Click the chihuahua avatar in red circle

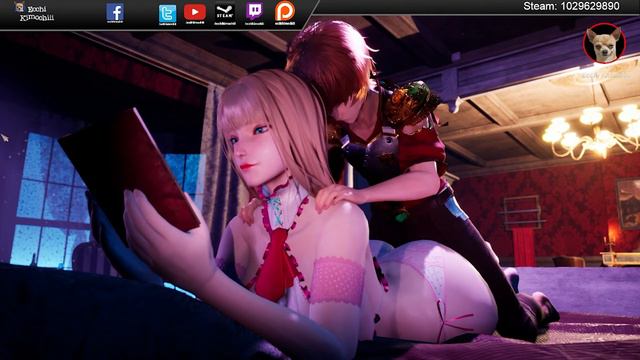[x=604, y=43]
